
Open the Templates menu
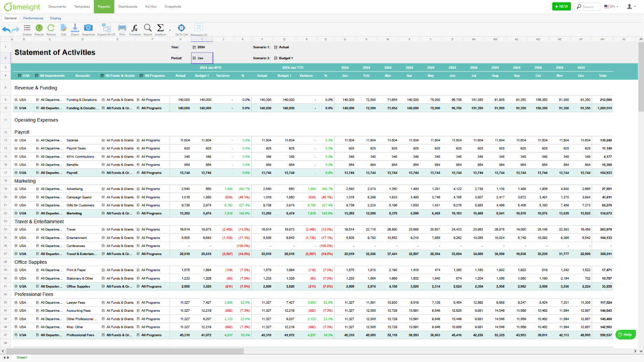tap(82, 6)
